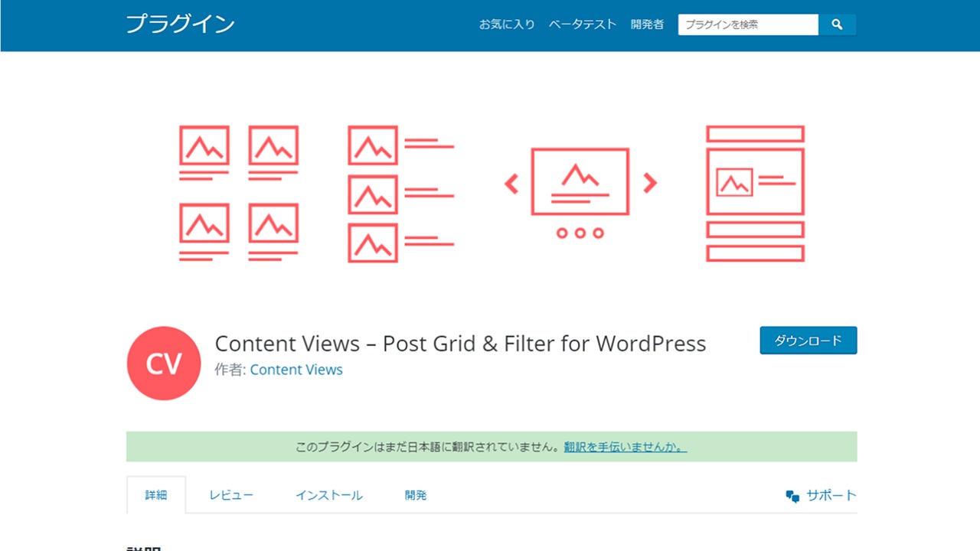Click the support speech bubble icon

coord(792,496)
